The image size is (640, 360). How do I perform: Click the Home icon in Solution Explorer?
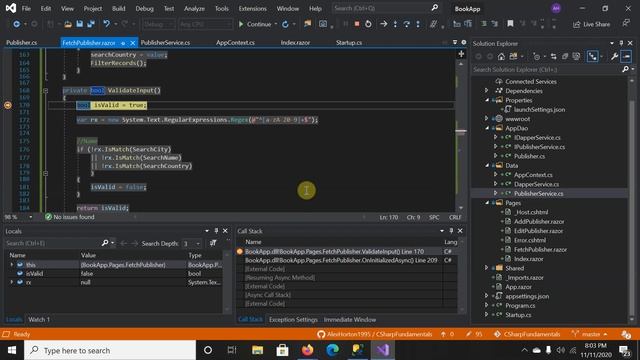pos(501,56)
